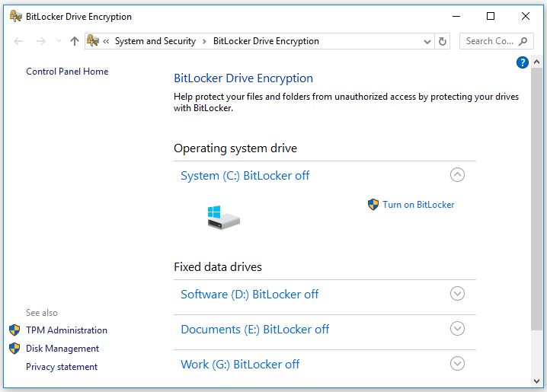Click Work (G:) BitLocker off link

point(240,365)
